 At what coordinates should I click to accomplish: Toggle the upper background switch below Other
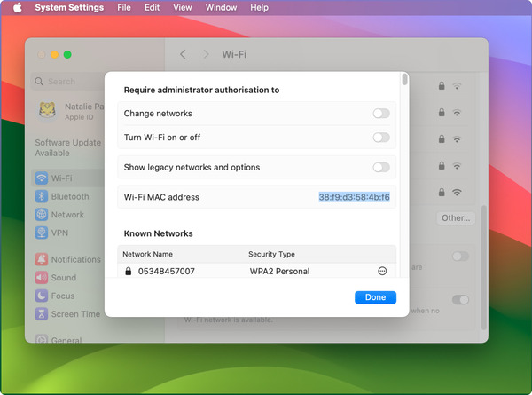tap(460, 257)
